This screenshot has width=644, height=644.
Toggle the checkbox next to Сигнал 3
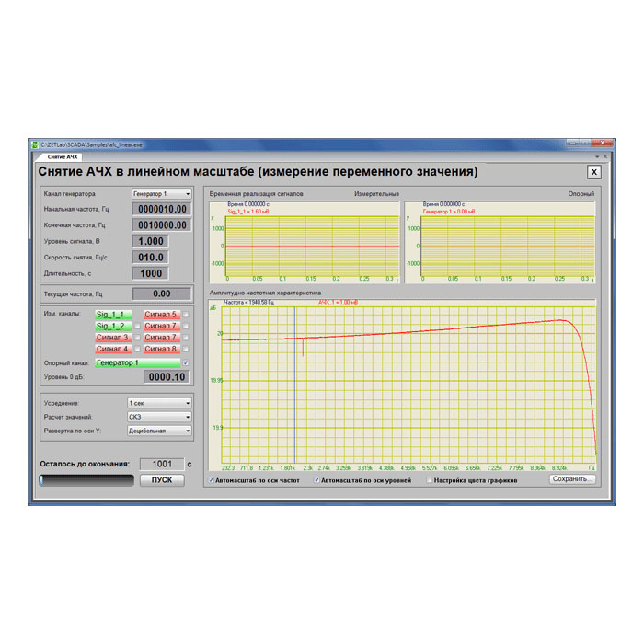pos(138,338)
